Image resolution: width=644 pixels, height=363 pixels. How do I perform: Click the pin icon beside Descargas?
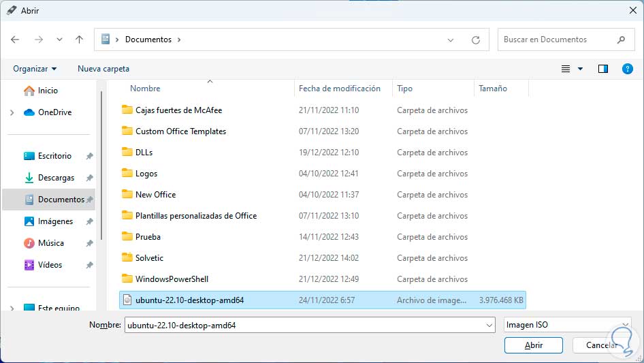point(89,178)
